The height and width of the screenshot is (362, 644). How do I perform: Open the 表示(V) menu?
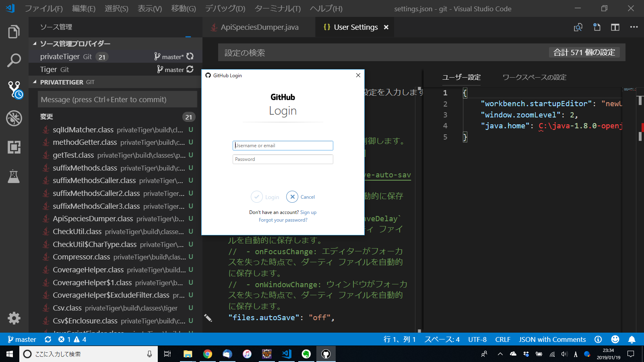tap(150, 8)
